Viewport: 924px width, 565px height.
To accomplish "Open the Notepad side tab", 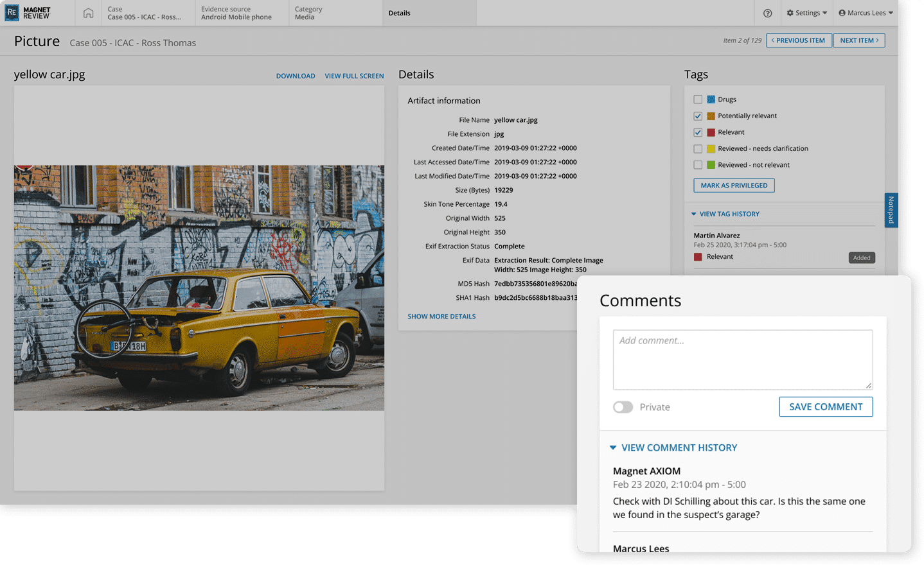I will (x=891, y=210).
